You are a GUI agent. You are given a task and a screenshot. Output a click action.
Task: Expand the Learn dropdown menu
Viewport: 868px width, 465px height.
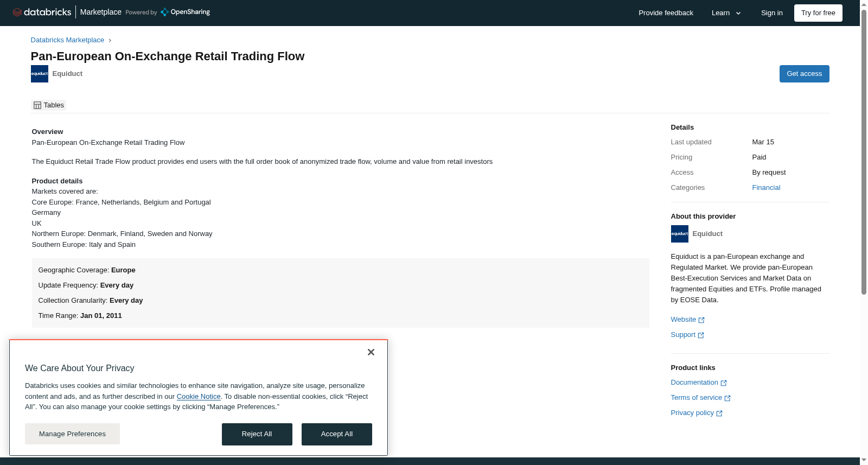click(726, 13)
